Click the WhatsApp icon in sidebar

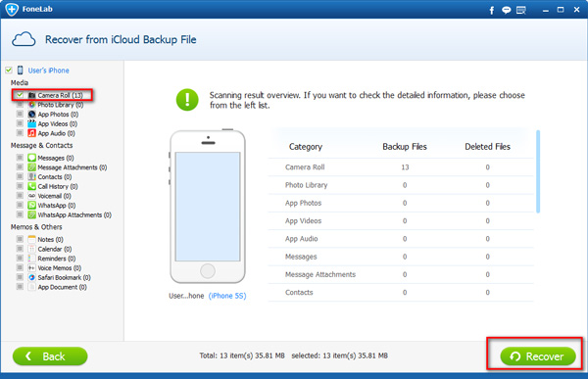tap(32, 205)
